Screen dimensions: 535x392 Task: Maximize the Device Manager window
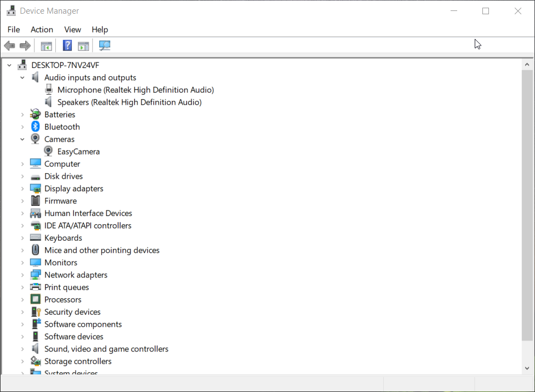(486, 11)
